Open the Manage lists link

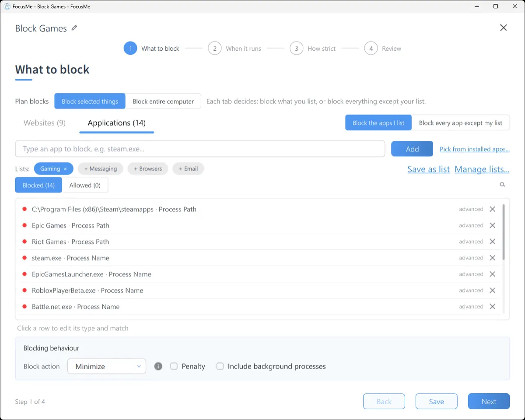tap(482, 169)
